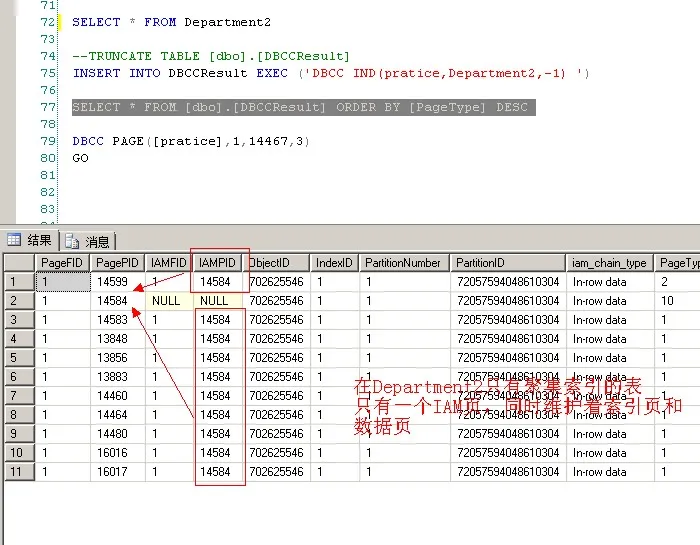Click highlighted SELECT ORDER BY PageType line

304,107
